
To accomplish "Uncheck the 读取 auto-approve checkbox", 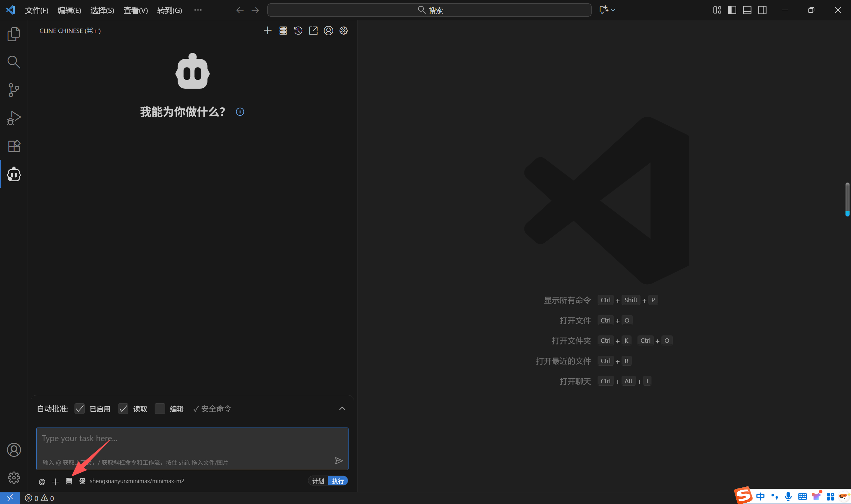I will [x=123, y=409].
